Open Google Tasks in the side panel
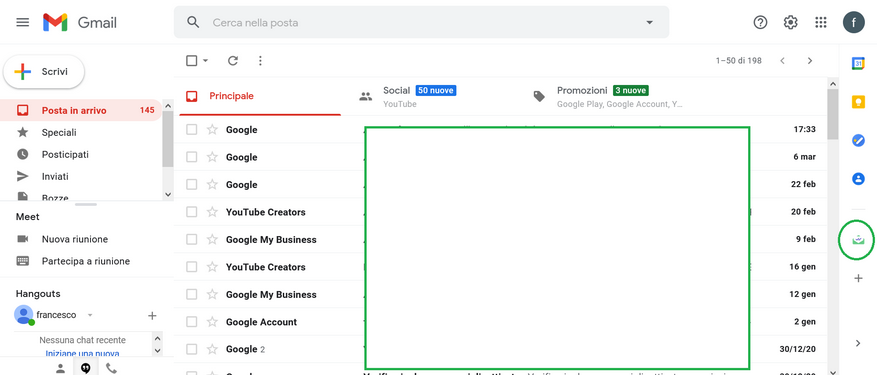Screen dimensions: 877x375 click(858, 140)
